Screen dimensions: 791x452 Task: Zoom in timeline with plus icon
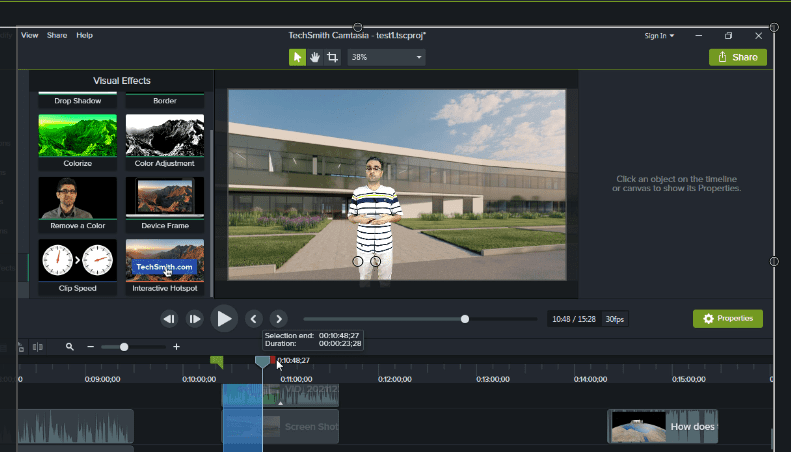[176, 347]
